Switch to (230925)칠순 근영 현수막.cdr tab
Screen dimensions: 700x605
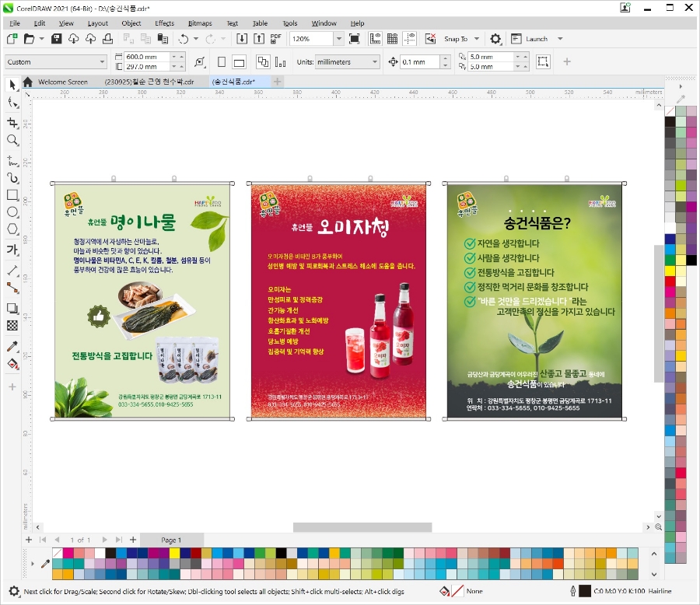[x=149, y=82]
